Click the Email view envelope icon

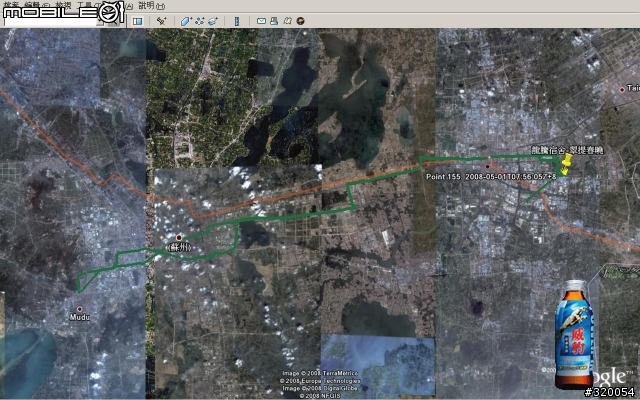(261, 21)
